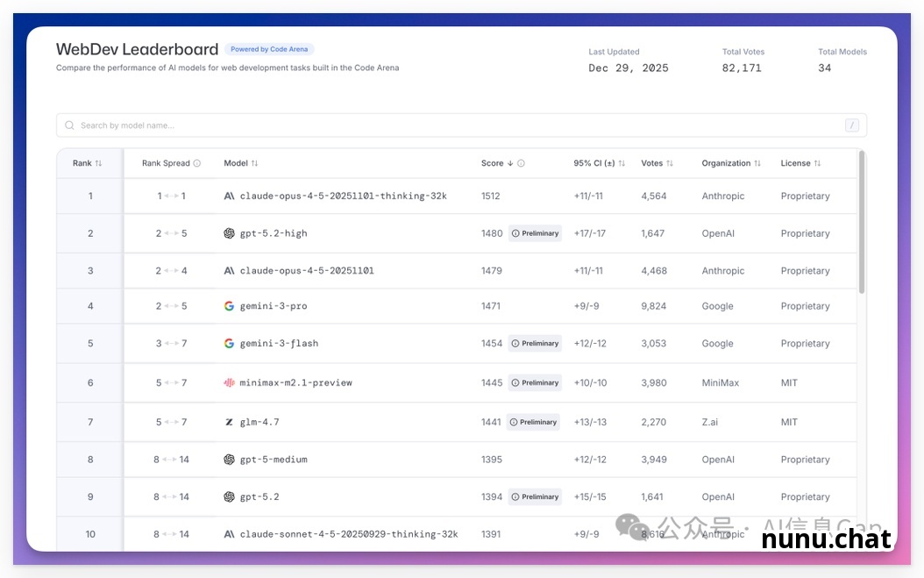924x578 pixels.
Task: Select rank spread 3 to 7 cell
Action: tap(171, 343)
